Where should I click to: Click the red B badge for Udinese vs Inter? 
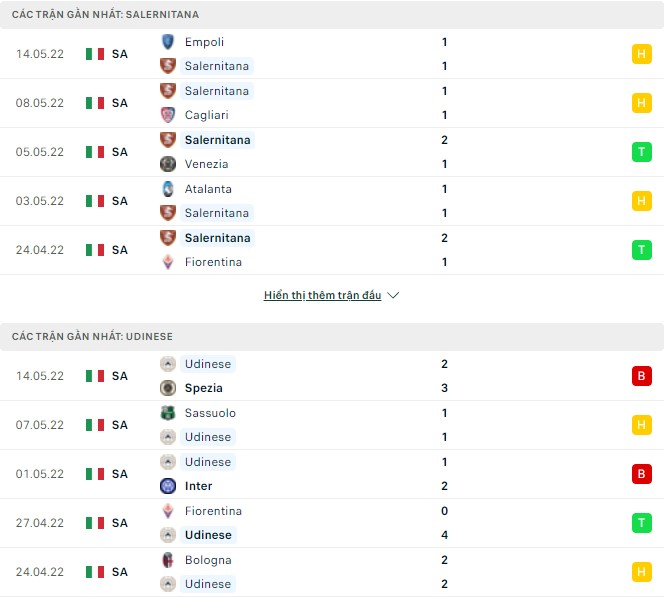[x=642, y=474]
